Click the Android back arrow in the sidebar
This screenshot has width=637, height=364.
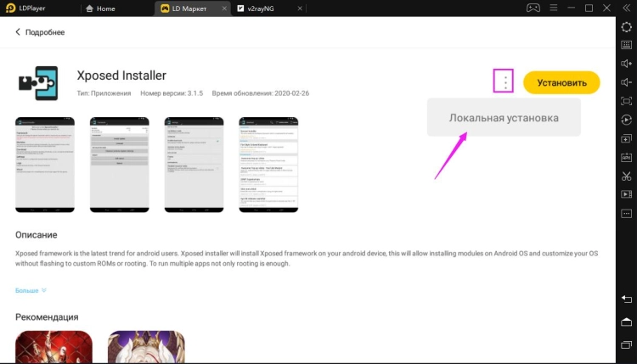pos(627,300)
